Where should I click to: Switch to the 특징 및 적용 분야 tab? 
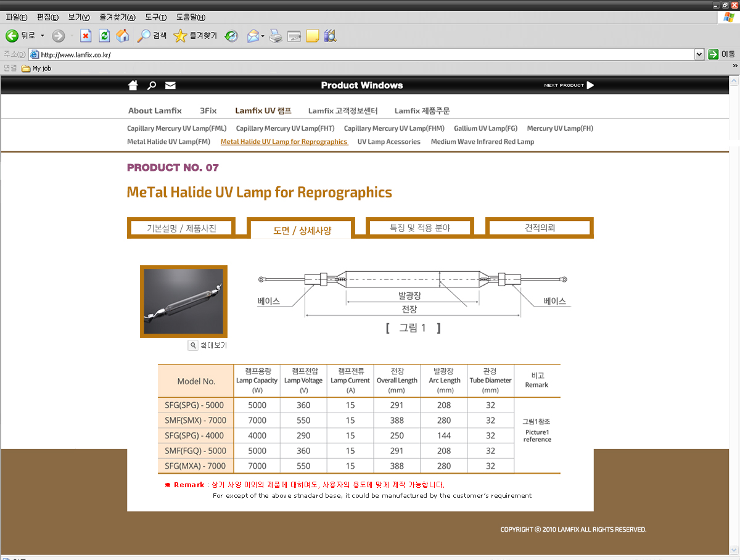click(420, 228)
